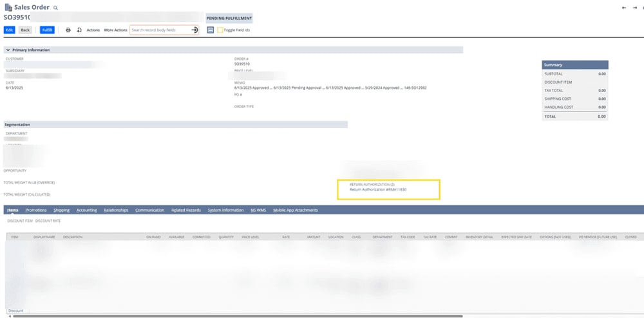Screen dimensions: 644x318
Task: Click the DISPLAY NAME column header
Action: pos(44,237)
